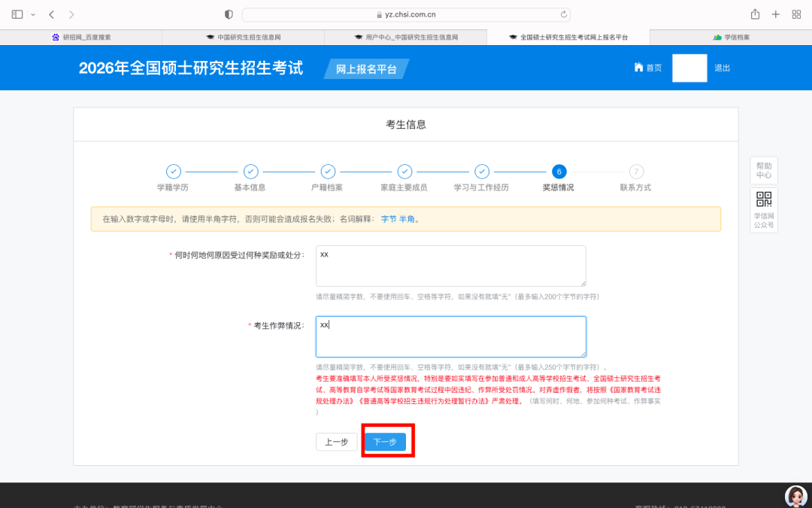Reload the page using refresh icon
This screenshot has height=508, width=812.
point(563,14)
